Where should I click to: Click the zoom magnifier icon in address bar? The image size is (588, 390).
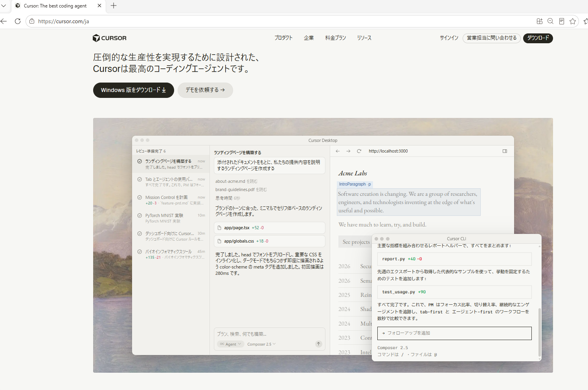tap(551, 21)
